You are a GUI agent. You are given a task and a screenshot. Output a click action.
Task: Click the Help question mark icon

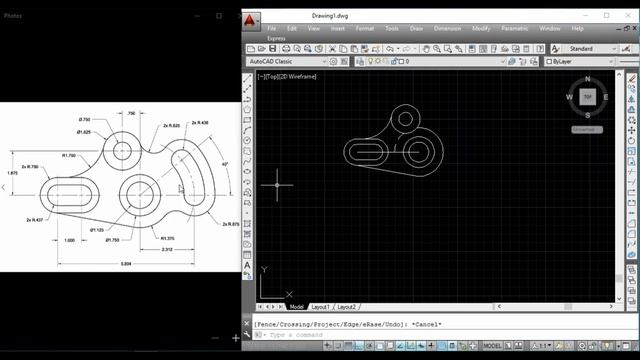pyautogui.click(x=540, y=49)
